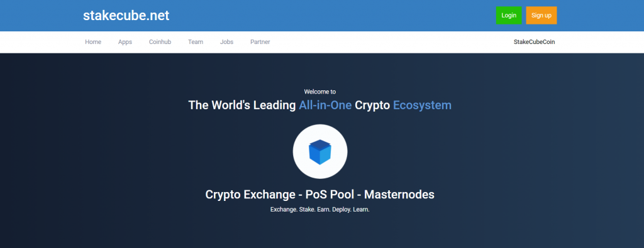Select the 'Welcome to' text
The height and width of the screenshot is (248, 644).
[x=320, y=92]
